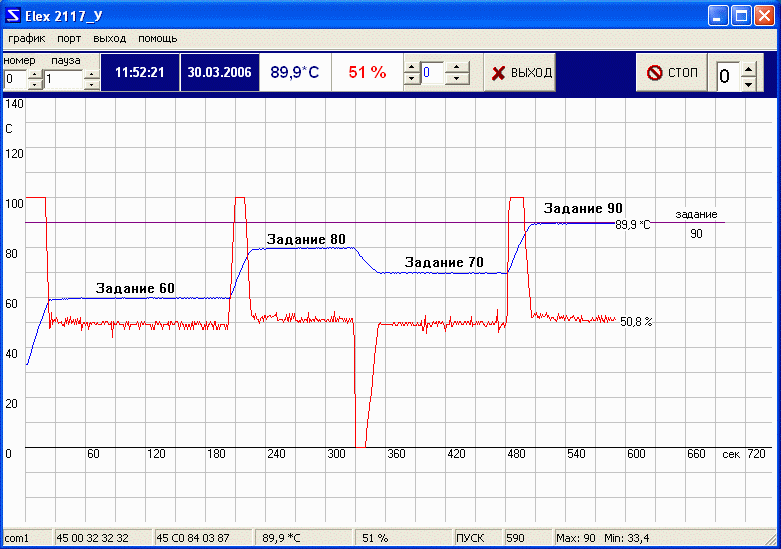Click the 89,9 *C label at curve end
Viewport: 781px width, 549px height.
pyautogui.click(x=633, y=225)
